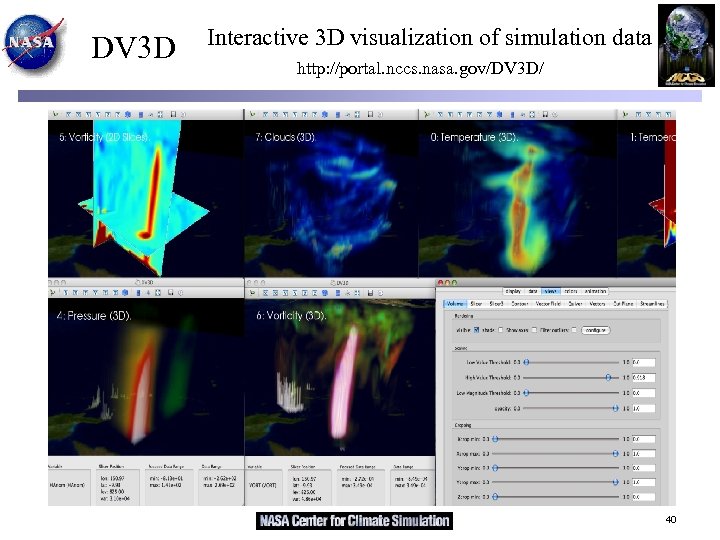This screenshot has width=720, height=540.
Task: Click floppy-disk save icon in Temperature (3D) toolbar
Action: click(545, 114)
